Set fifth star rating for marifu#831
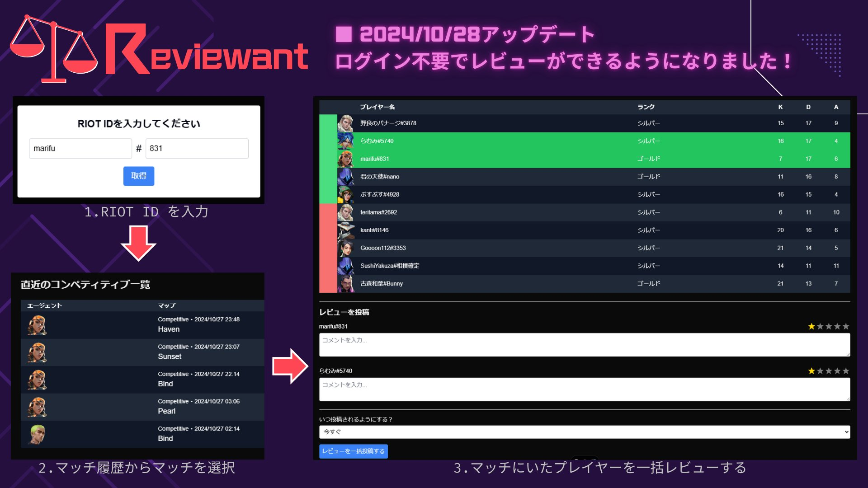 point(846,327)
